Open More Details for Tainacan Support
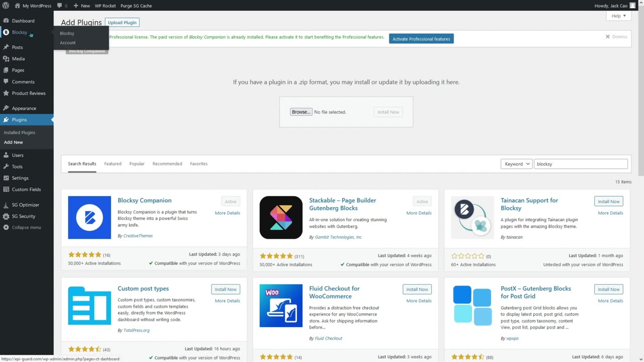This screenshot has height=362, width=644. pyautogui.click(x=610, y=213)
